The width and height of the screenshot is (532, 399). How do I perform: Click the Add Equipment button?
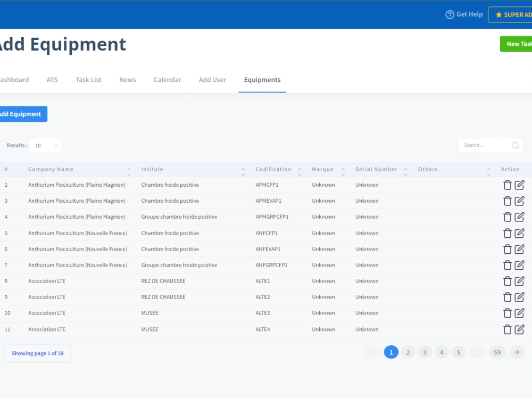pyautogui.click(x=21, y=113)
